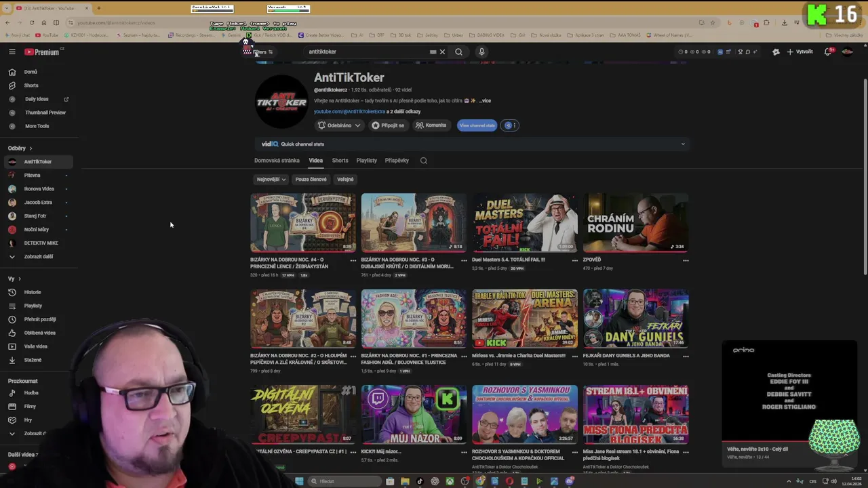Open the vidIQ toggle button's three-dot menu

(x=514, y=125)
